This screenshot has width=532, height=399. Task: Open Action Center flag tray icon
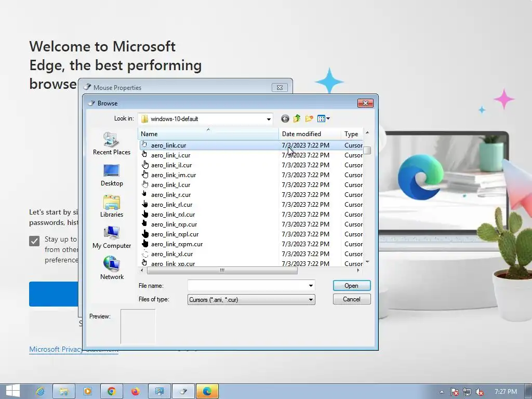point(454,392)
